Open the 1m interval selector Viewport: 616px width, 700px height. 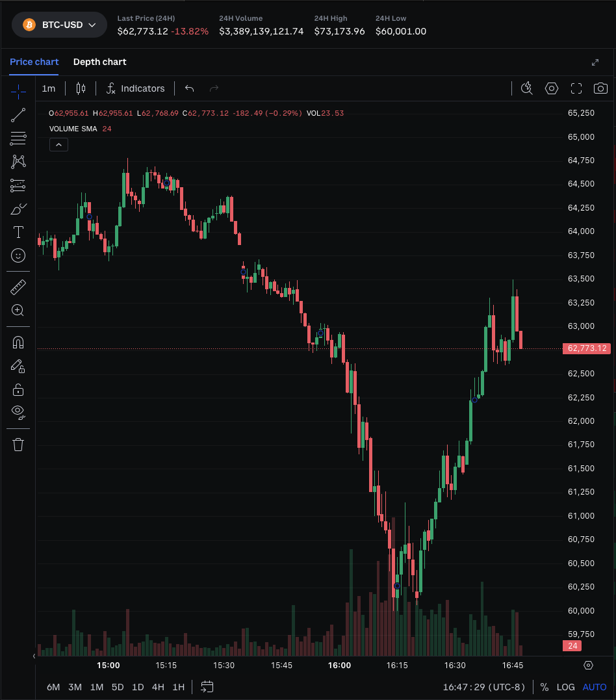click(49, 88)
